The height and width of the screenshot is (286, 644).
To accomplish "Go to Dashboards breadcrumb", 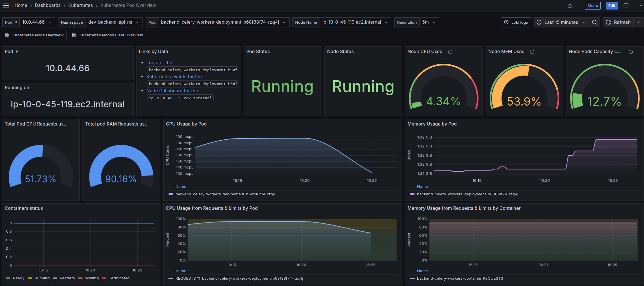I will point(48,5).
